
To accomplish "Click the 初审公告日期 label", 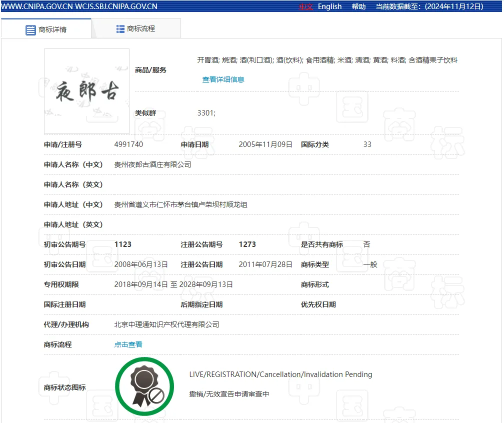I will pyautogui.click(x=64, y=264).
